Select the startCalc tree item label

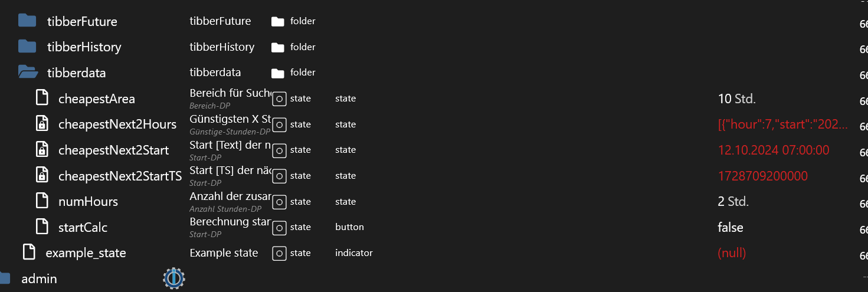[x=83, y=227]
